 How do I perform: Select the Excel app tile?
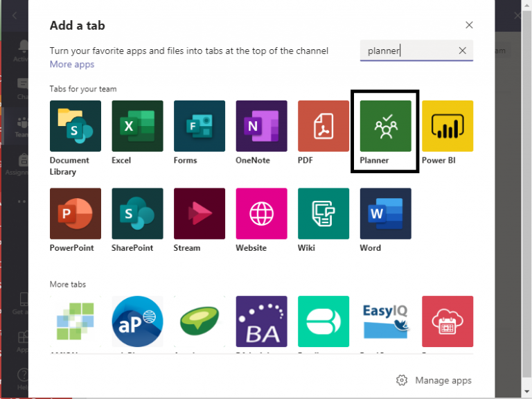pyautogui.click(x=137, y=126)
